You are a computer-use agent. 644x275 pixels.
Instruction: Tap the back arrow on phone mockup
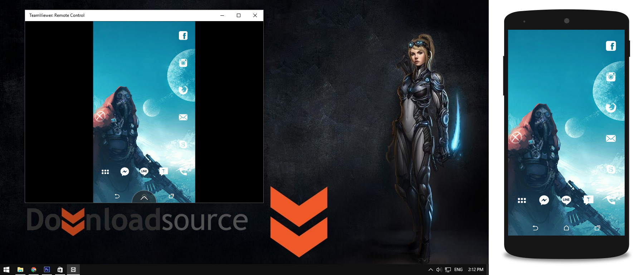click(535, 228)
